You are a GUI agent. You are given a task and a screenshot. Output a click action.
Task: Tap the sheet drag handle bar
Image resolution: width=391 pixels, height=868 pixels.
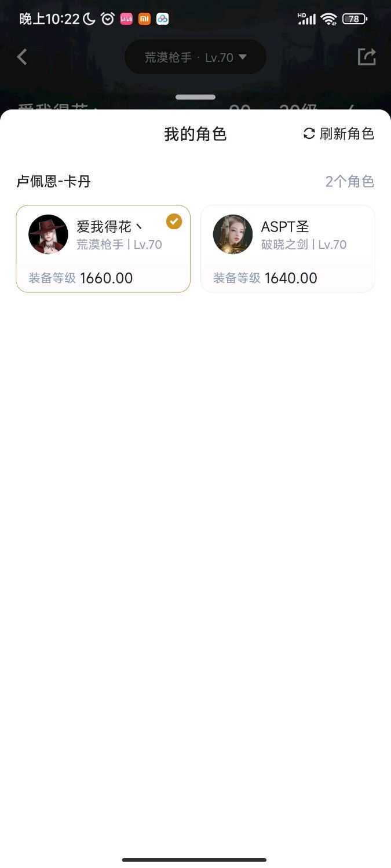(195, 97)
